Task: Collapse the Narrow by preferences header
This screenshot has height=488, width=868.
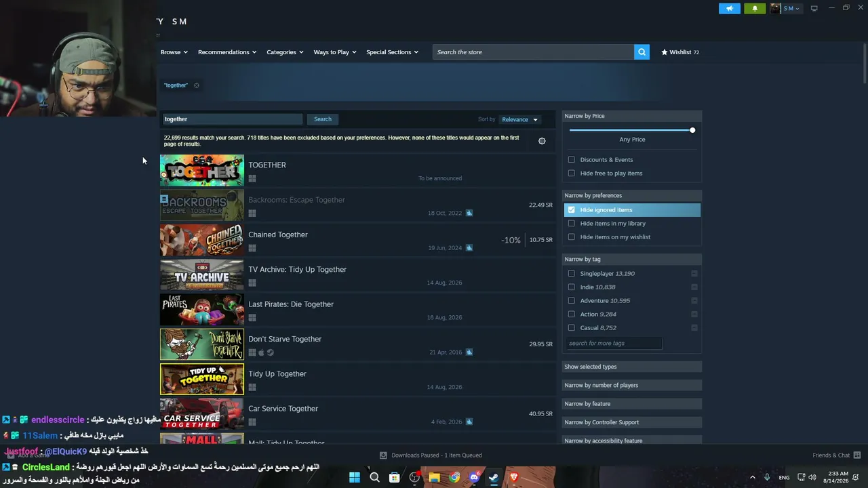Action: 632,195
